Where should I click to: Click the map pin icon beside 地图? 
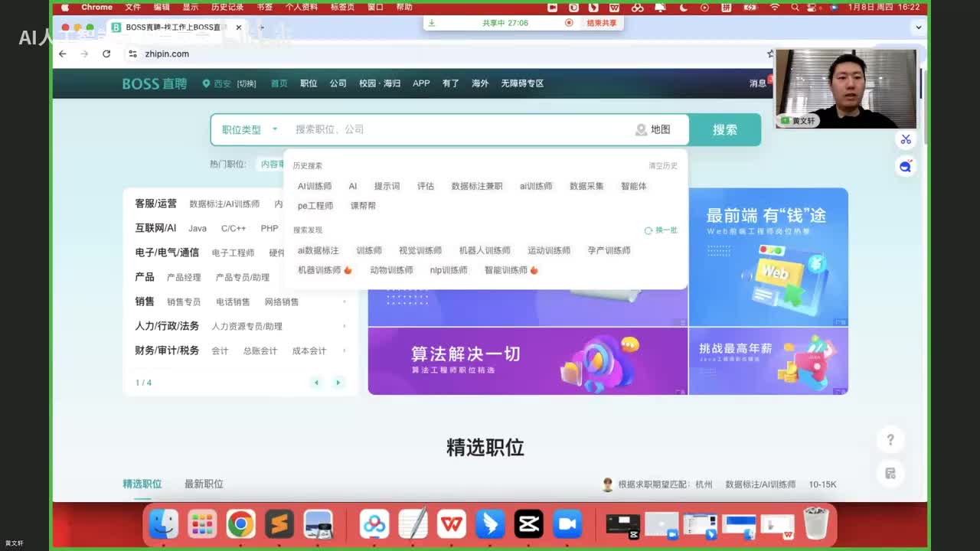pyautogui.click(x=641, y=130)
